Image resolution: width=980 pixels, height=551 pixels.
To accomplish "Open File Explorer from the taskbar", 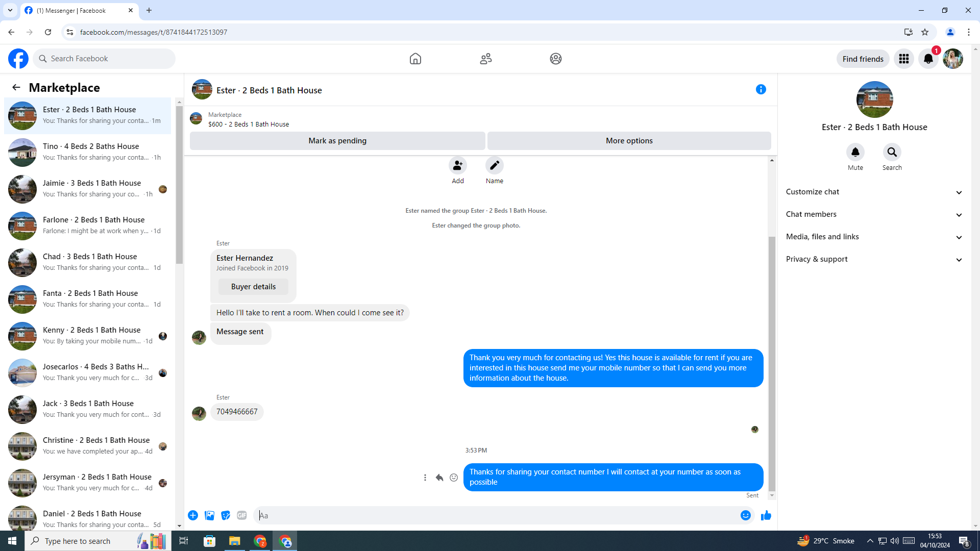I will click(x=235, y=541).
